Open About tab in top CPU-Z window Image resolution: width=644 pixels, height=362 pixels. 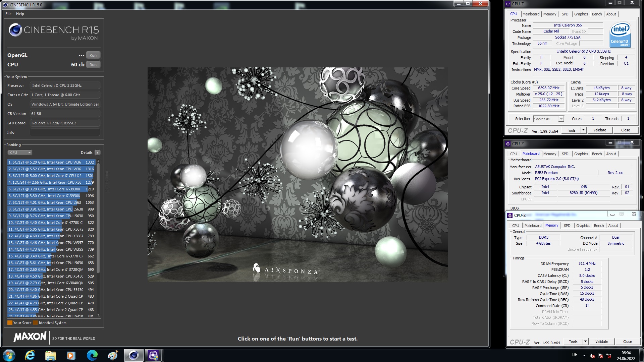point(611,14)
